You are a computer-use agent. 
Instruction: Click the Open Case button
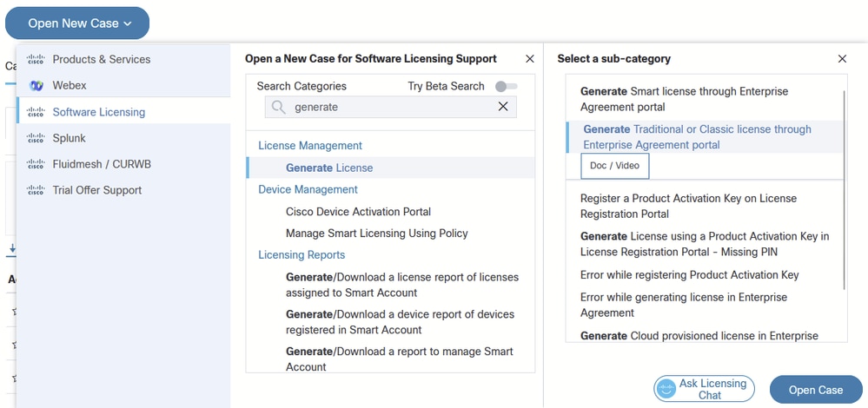coord(815,390)
